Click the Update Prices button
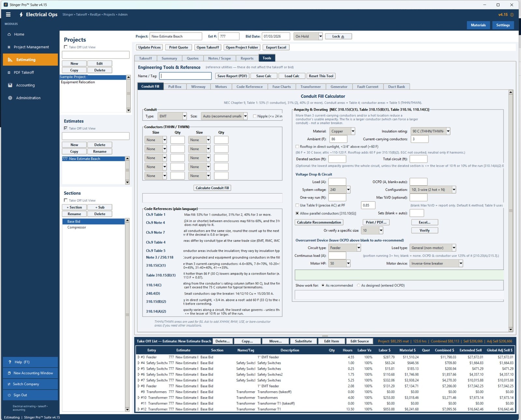 coord(149,47)
